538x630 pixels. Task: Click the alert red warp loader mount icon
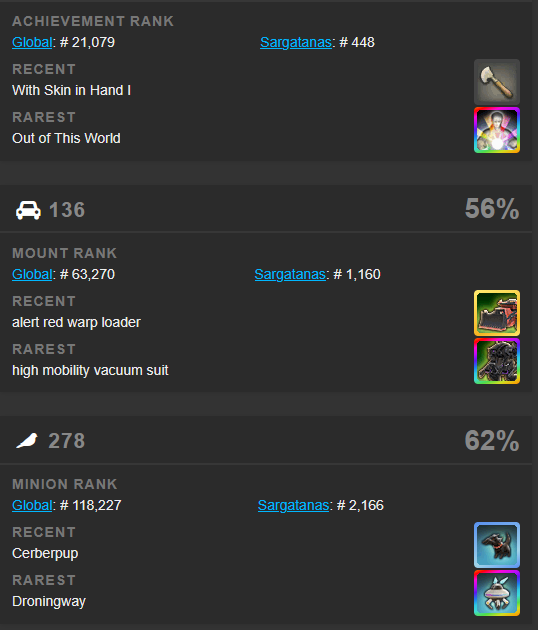click(497, 313)
